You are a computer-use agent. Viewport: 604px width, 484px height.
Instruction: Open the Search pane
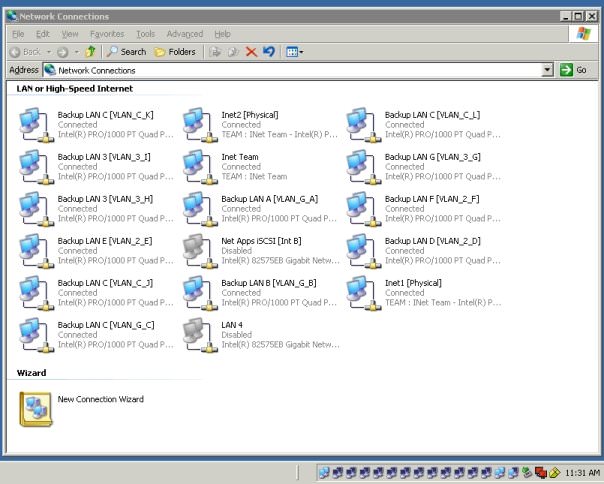(x=126, y=52)
